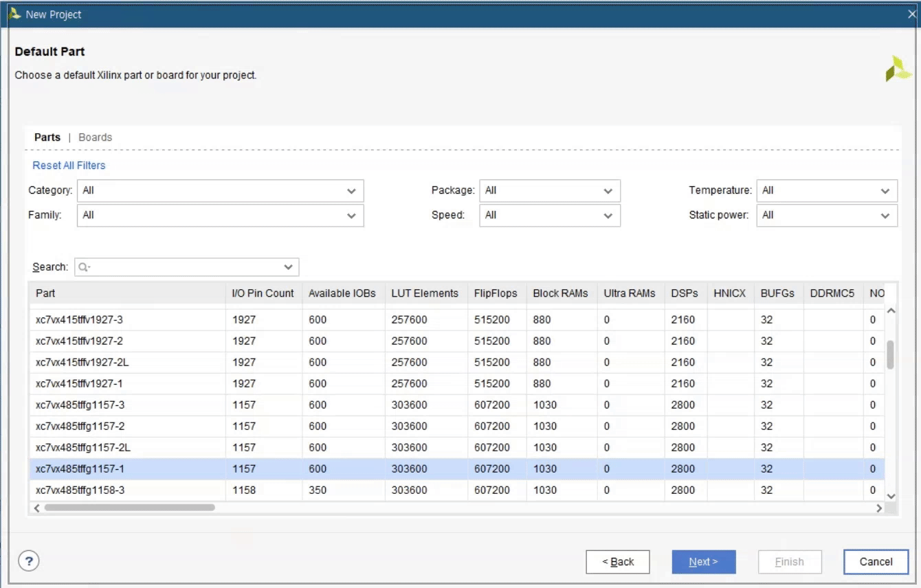Sort by Available IOBs column header
This screenshot has width=921, height=588.
click(342, 293)
